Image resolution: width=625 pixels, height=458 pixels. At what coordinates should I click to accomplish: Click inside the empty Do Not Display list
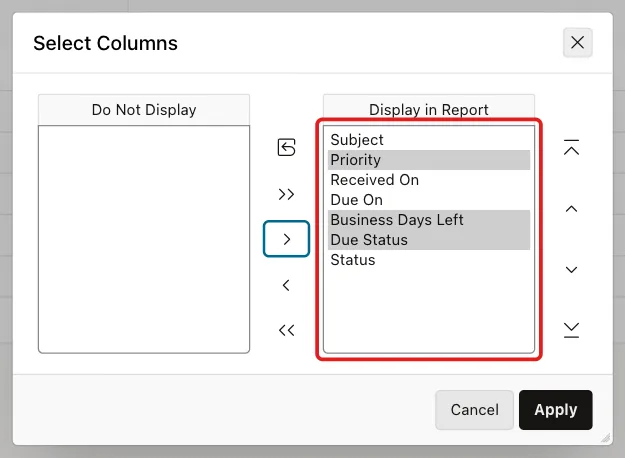click(144, 239)
